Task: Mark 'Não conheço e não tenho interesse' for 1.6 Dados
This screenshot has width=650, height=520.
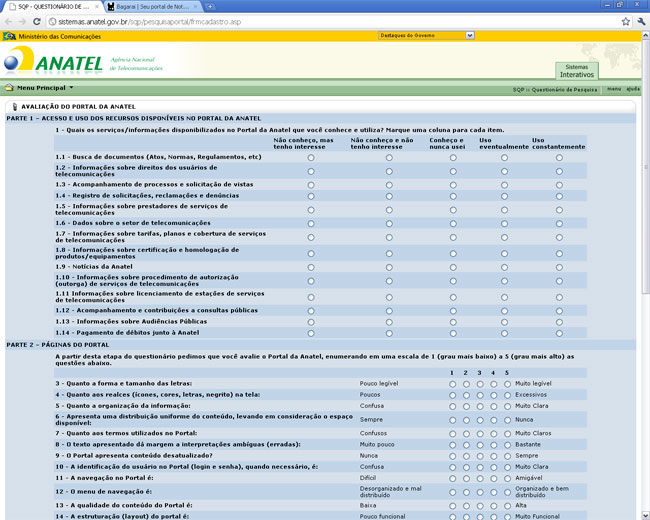Action: pos(389,224)
